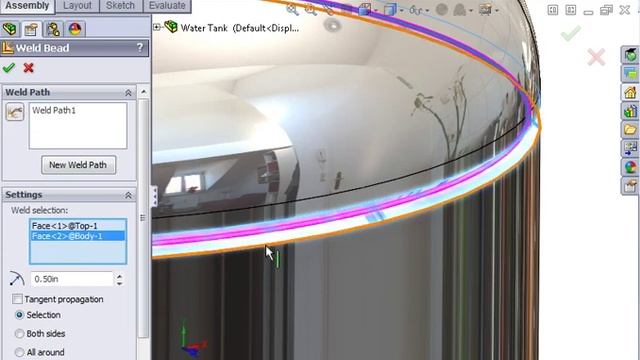
Task: Open Appearances and Scenes task pane tab
Action: [x=630, y=167]
